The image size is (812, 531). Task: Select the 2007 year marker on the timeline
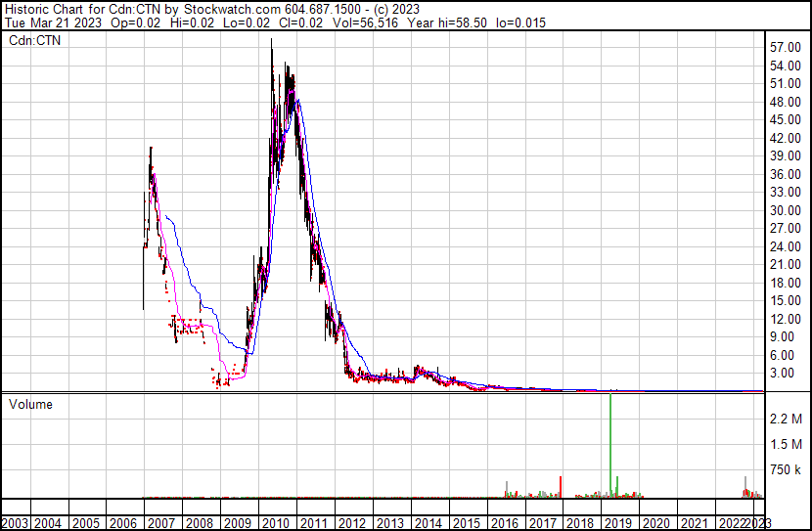coord(162,523)
